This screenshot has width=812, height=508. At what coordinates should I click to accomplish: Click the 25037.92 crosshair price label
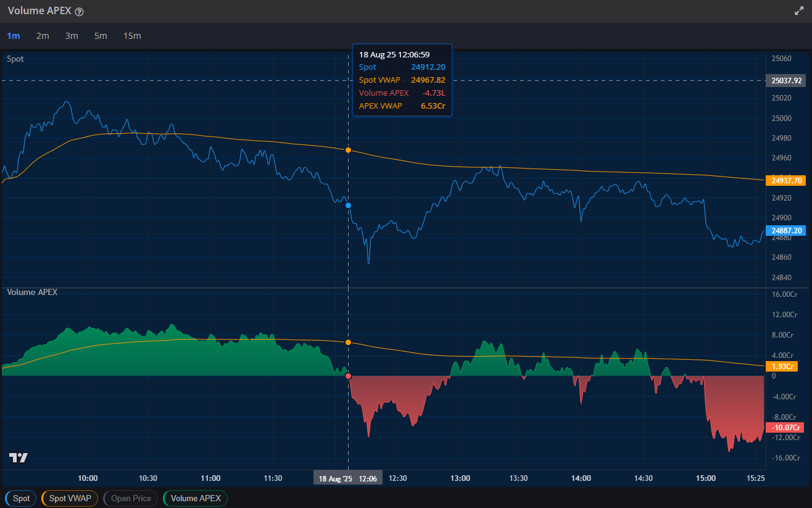[786, 80]
